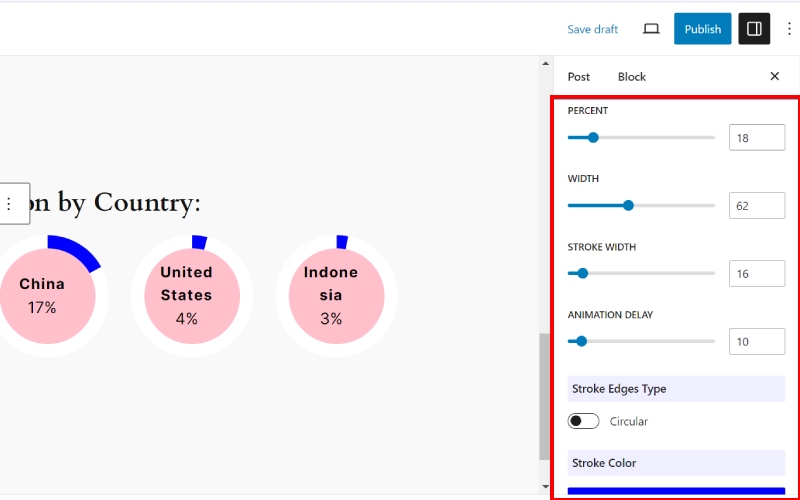Toggle the settings sidebar panel icon
This screenshot has width=800, height=500.
(754, 29)
